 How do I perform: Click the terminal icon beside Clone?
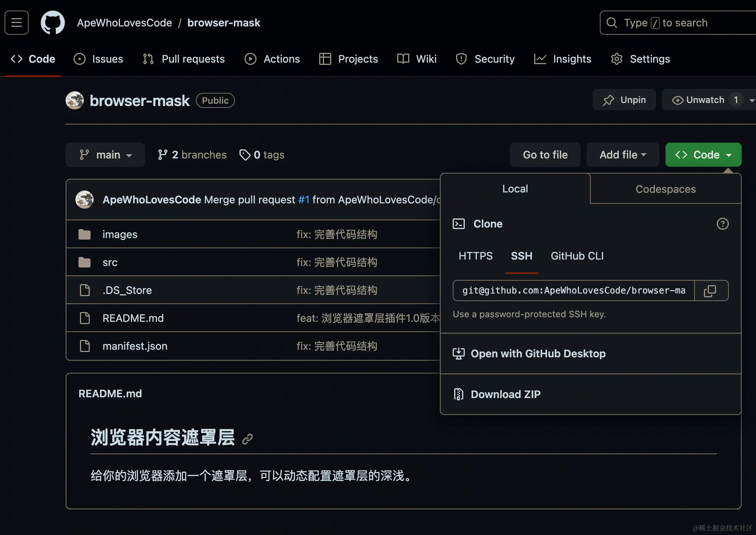pos(459,224)
